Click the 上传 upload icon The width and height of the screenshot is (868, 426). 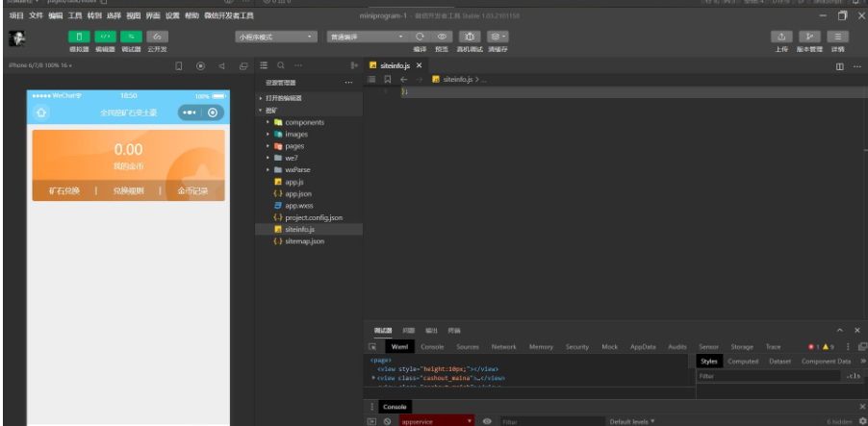pyautogui.click(x=781, y=37)
